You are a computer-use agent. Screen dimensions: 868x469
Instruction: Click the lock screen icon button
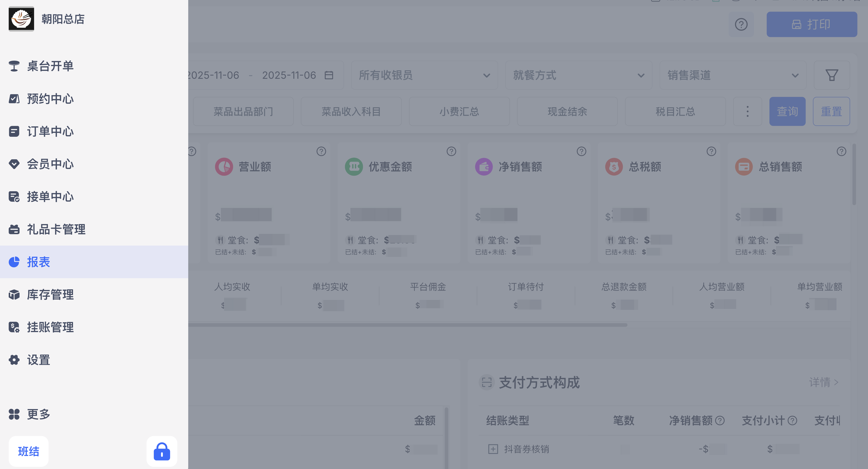[x=162, y=451]
